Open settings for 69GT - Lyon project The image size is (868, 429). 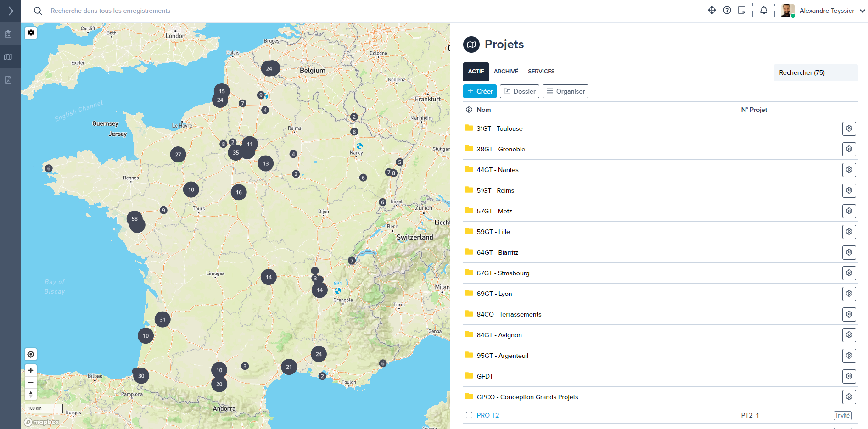(849, 294)
